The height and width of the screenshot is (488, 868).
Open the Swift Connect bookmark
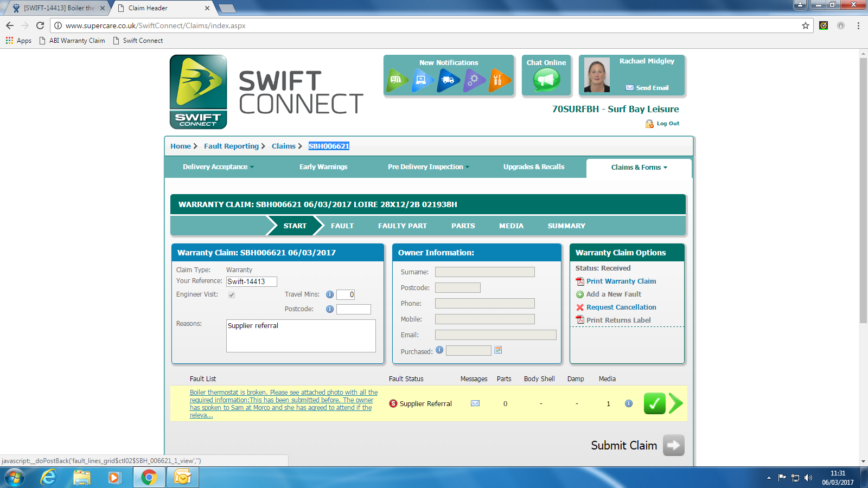point(138,41)
